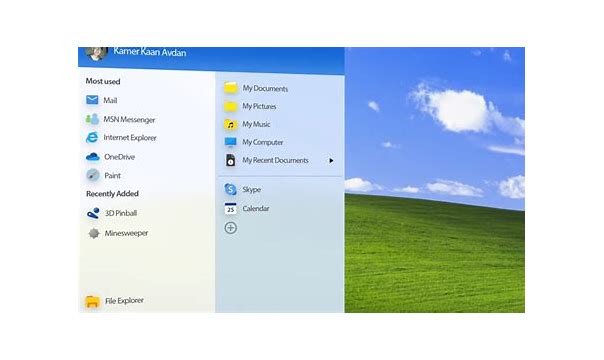
Task: Launch the Skype icon
Action: (230, 189)
